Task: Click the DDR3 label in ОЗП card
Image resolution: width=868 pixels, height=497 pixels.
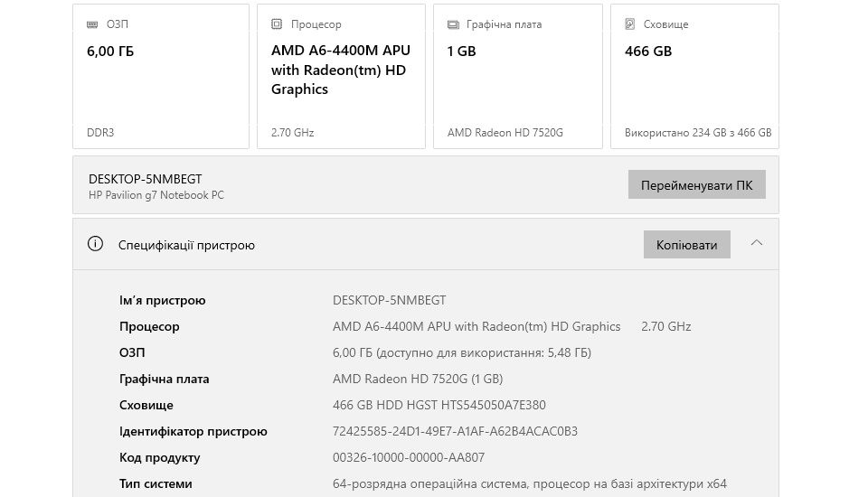Action: click(x=100, y=133)
